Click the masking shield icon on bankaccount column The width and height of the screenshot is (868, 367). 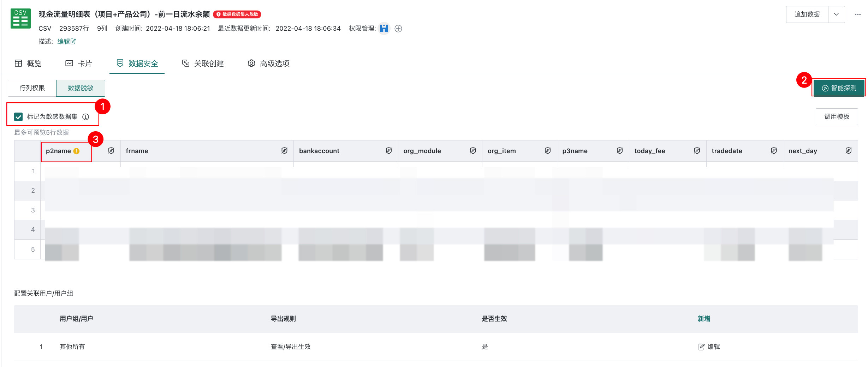tap(389, 151)
